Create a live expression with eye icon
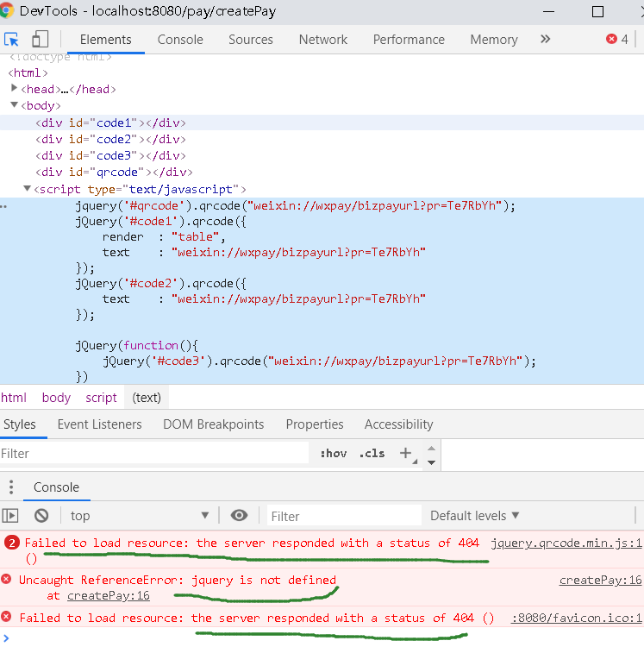644x647 pixels. click(239, 515)
